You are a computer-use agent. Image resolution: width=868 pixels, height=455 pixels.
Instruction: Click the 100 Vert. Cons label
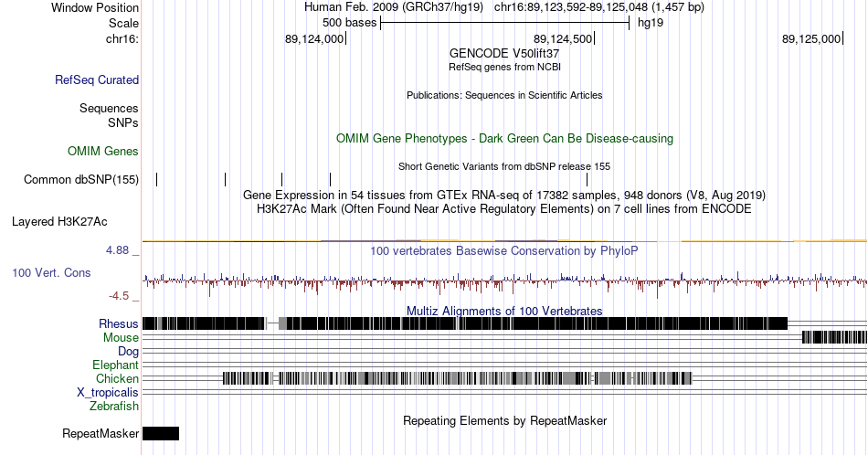pyautogui.click(x=51, y=273)
